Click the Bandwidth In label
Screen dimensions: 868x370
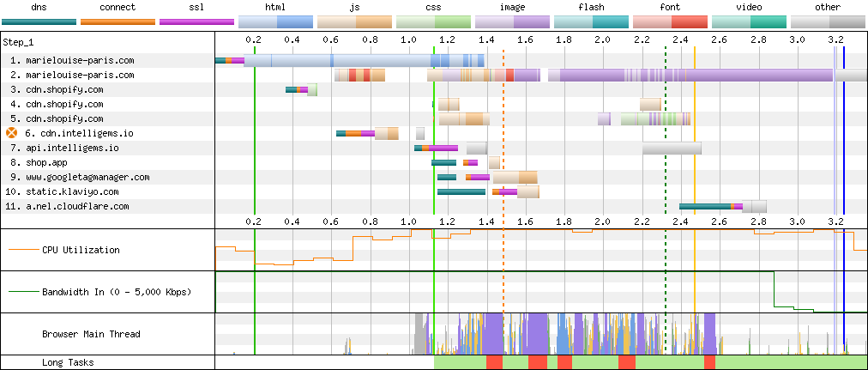[117, 291]
